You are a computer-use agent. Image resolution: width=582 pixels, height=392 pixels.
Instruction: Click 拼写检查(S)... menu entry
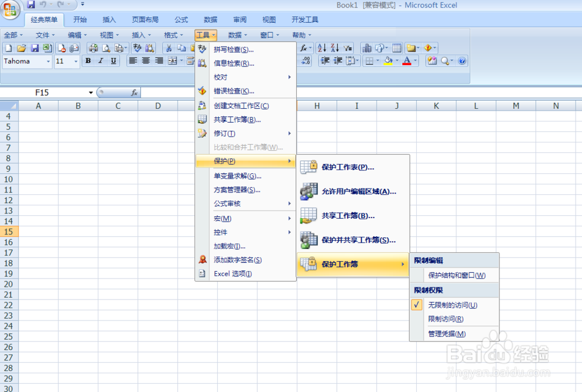246,49
